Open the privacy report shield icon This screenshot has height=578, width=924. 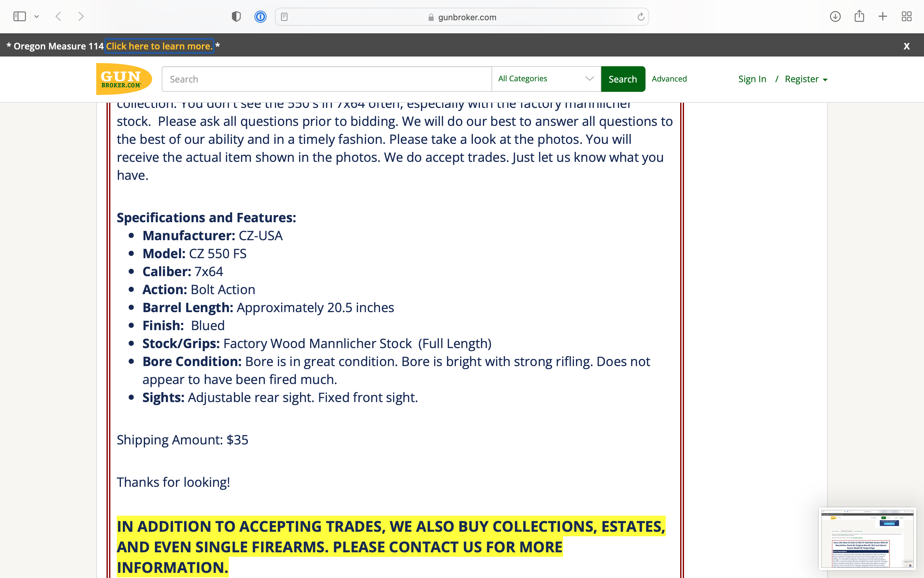click(236, 16)
